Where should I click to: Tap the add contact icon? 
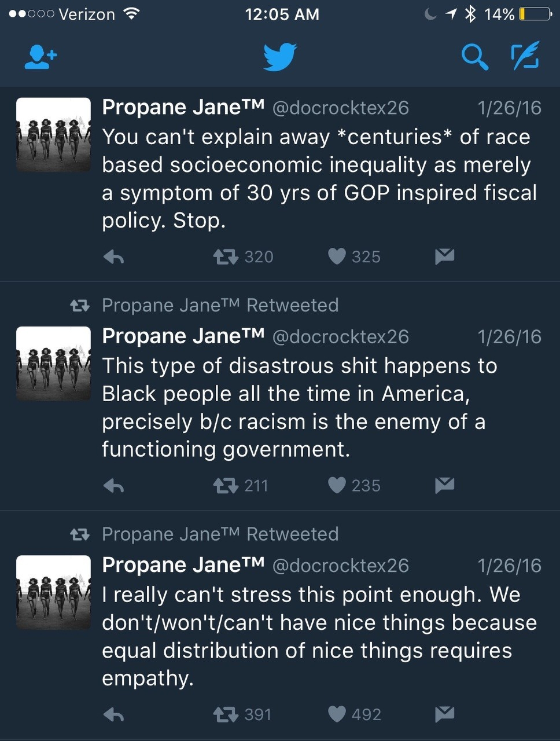[40, 57]
